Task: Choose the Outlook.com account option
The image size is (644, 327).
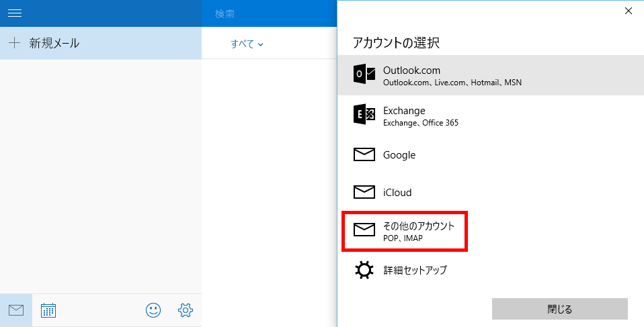Action: (490, 75)
